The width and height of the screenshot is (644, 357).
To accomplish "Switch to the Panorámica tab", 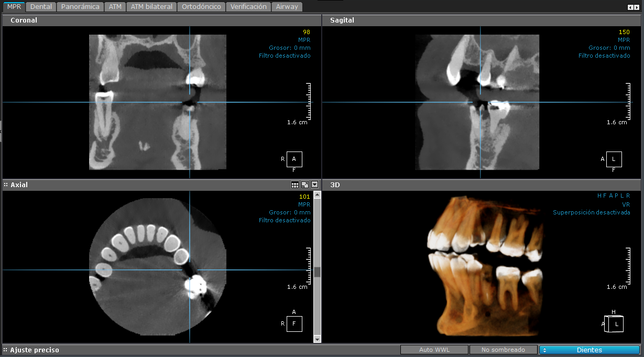I will pos(80,7).
